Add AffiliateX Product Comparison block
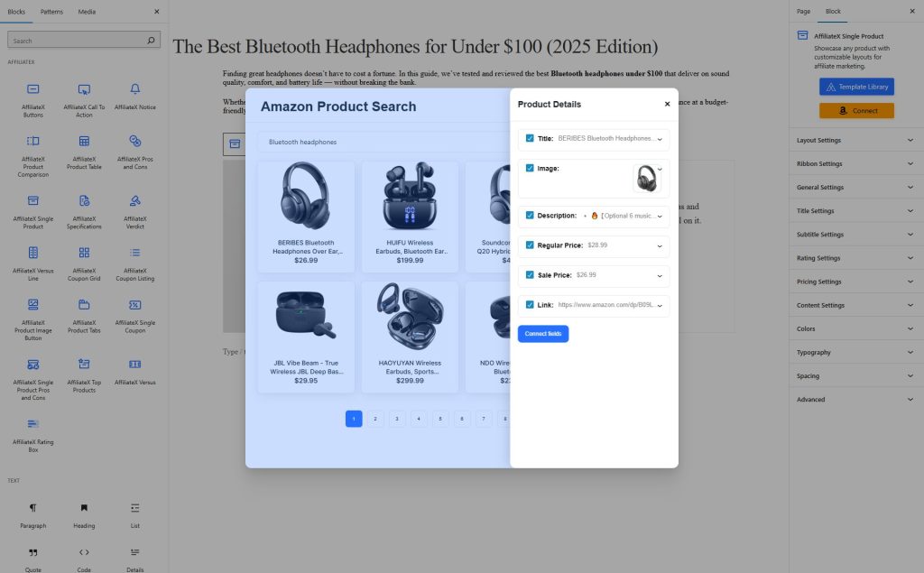This screenshot has height=573, width=924. pos(33,155)
